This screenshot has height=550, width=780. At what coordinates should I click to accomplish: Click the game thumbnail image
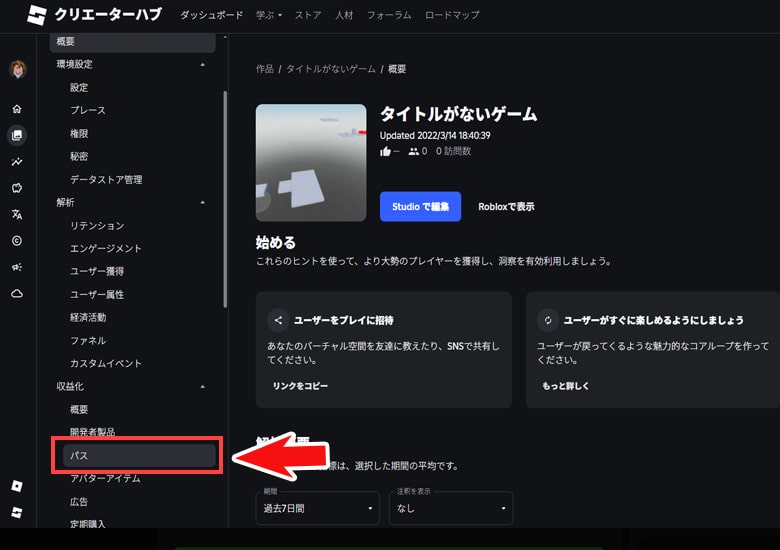(311, 162)
